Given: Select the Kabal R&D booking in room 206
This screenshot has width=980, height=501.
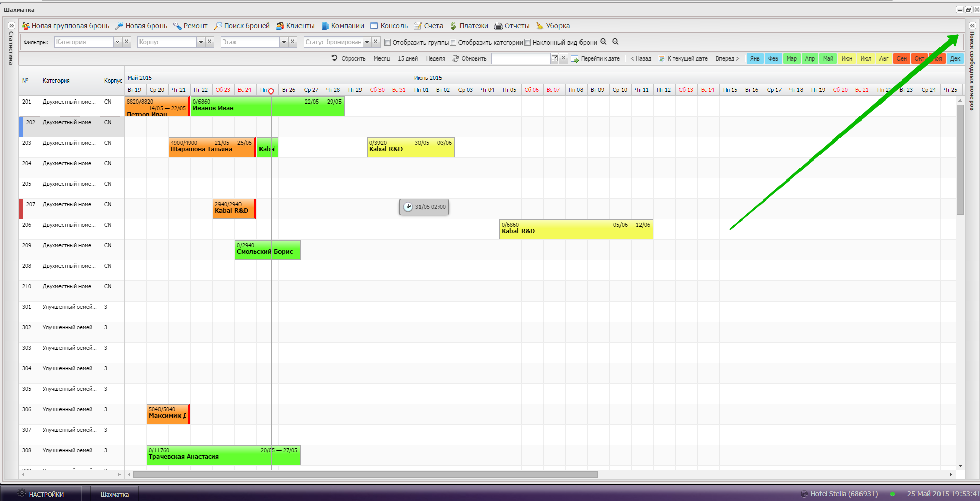Looking at the screenshot, I should click(576, 229).
